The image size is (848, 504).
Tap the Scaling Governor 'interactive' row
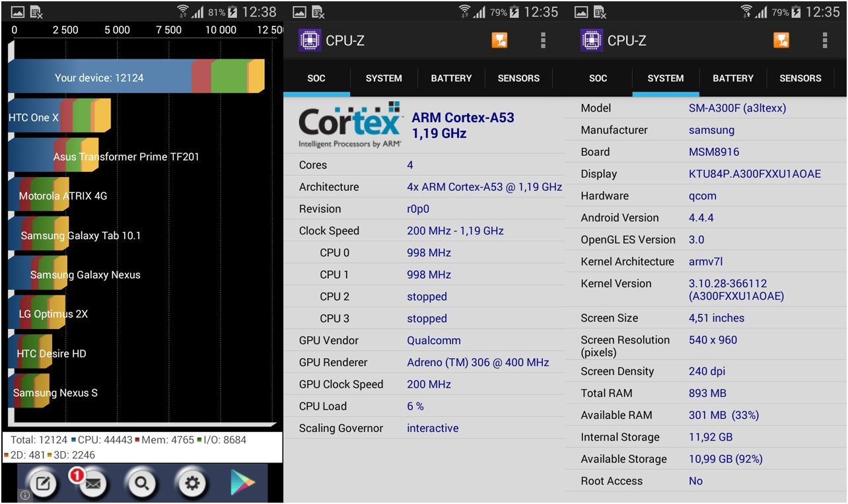point(424,428)
